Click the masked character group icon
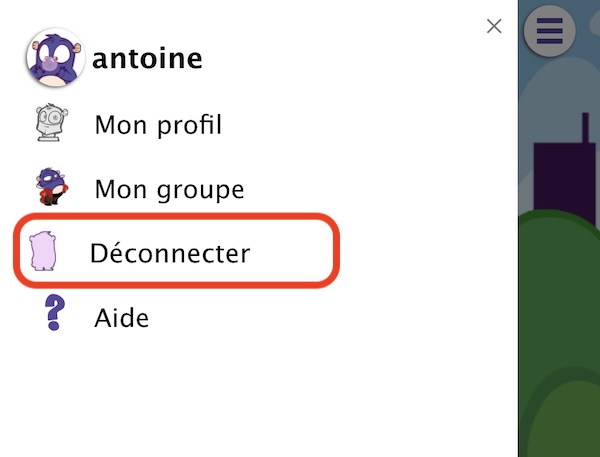 tap(51, 186)
